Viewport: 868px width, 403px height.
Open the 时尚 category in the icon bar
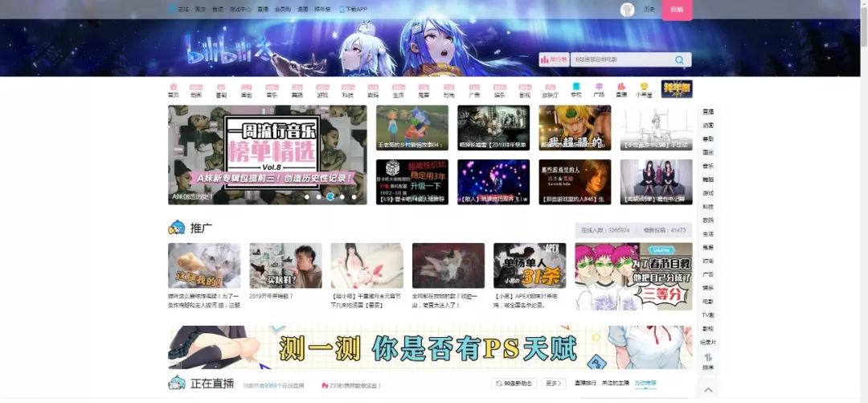click(449, 90)
